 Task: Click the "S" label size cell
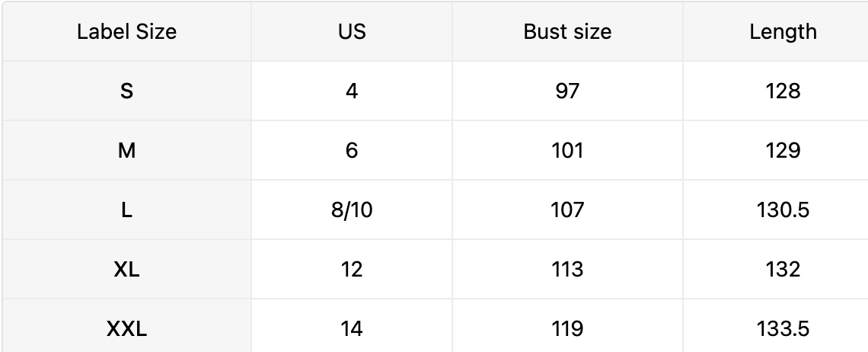[x=126, y=91]
